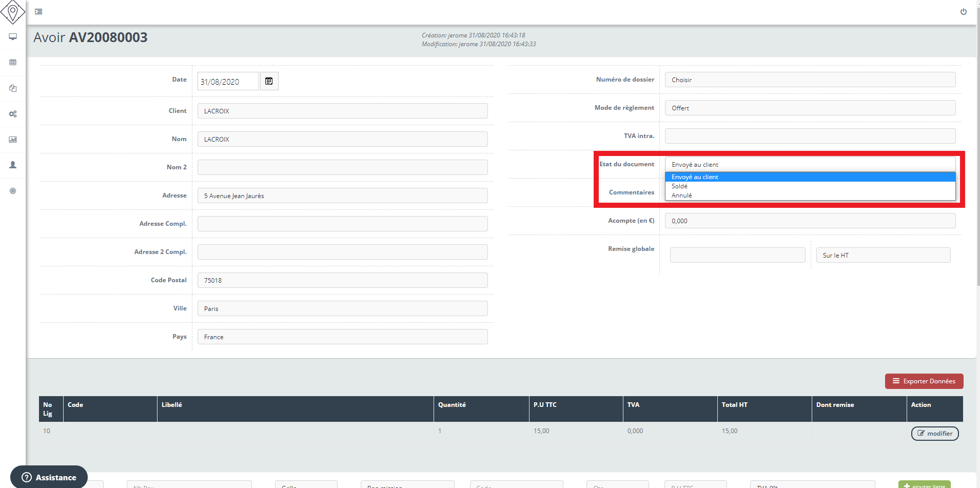Viewport: 980px width, 488px height.
Task: Open the Mode de règlement dropdown
Action: point(810,108)
